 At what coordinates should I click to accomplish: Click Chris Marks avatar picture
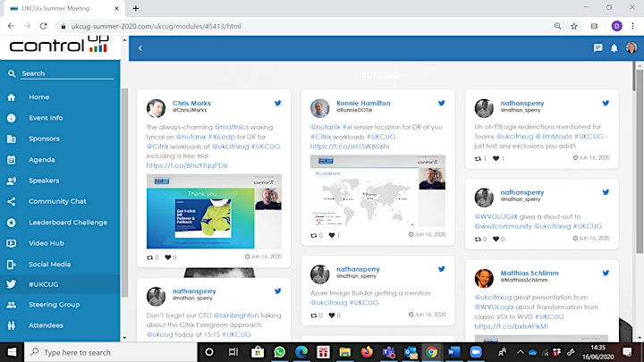(156, 108)
